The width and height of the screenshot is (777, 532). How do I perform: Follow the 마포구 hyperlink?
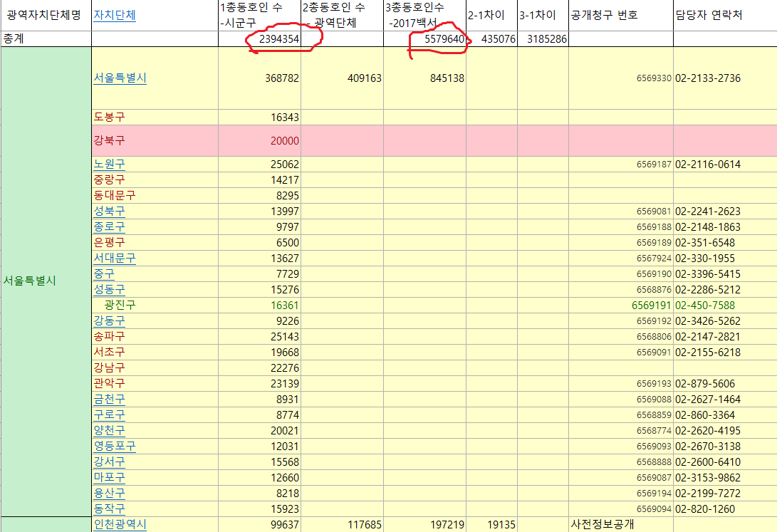point(109,478)
